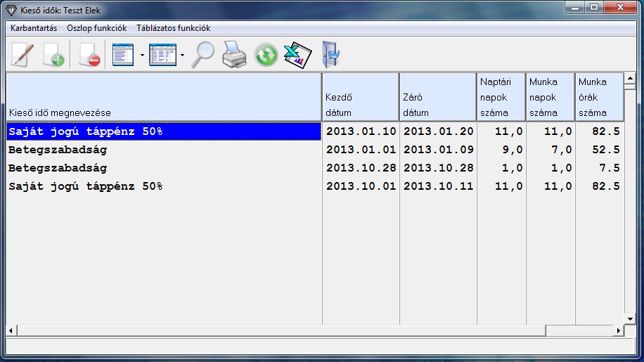Viewport: 644px width, 362px height.
Task: Click the Kieső idő megnevezése column header
Action: tap(163, 97)
